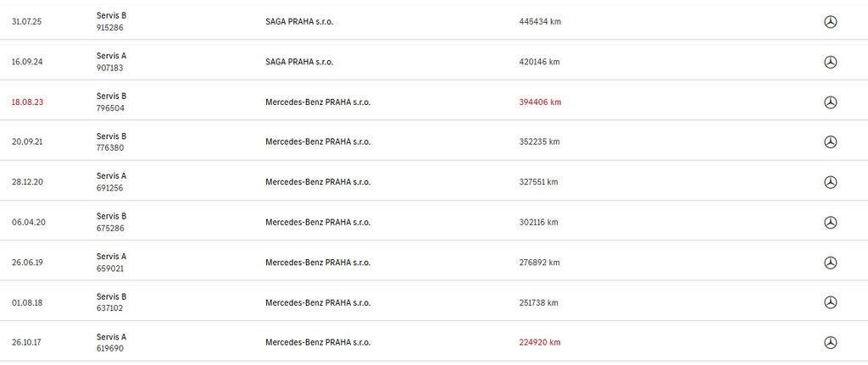
Task: Select the red mileage 394406 km
Action: tap(540, 102)
